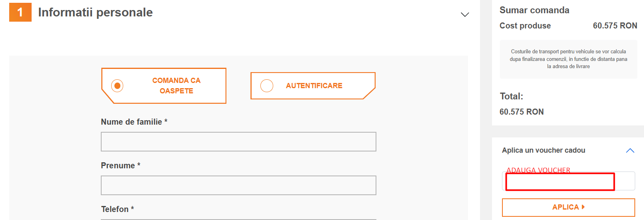Click the Sumar comanda heading

point(534,10)
